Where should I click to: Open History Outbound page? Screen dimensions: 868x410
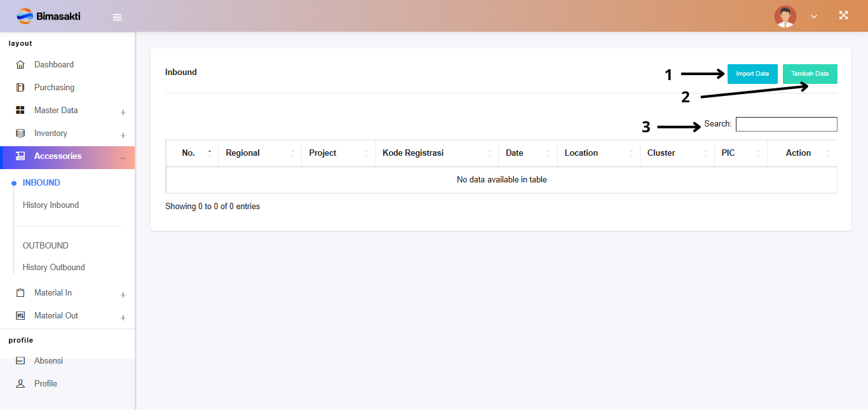(x=53, y=268)
